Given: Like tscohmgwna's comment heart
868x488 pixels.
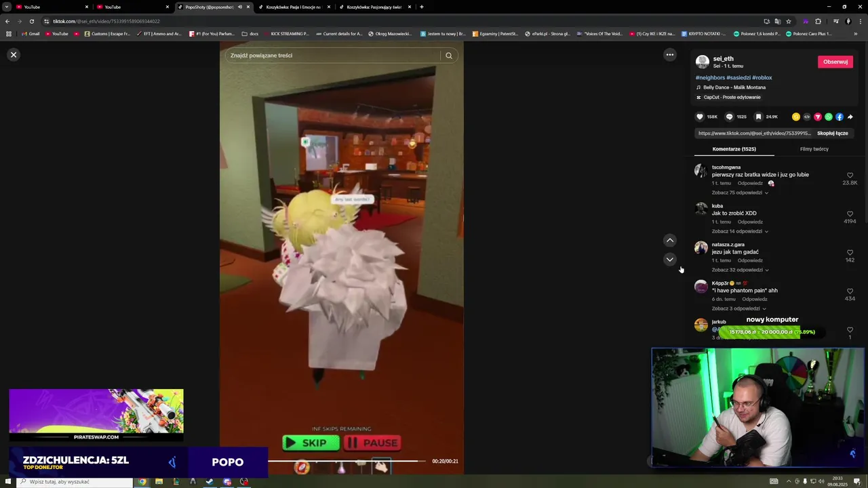Looking at the screenshot, I should (850, 176).
